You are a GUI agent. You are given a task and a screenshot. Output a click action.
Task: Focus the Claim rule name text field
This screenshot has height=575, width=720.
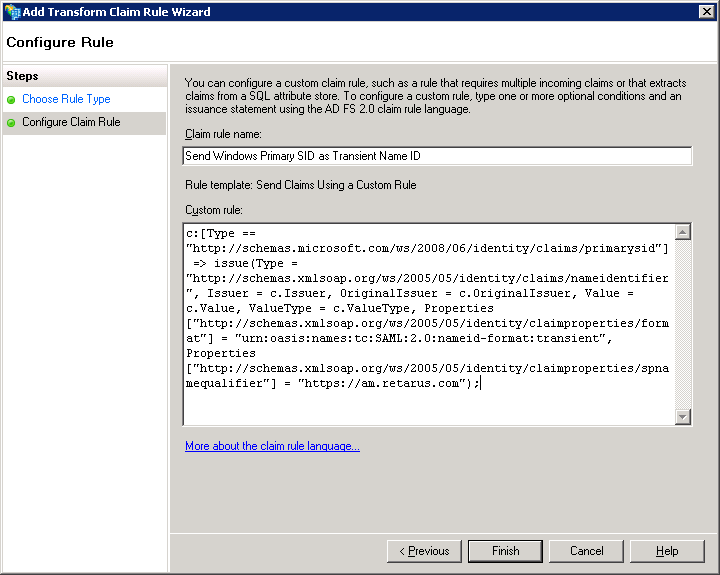coord(437,156)
